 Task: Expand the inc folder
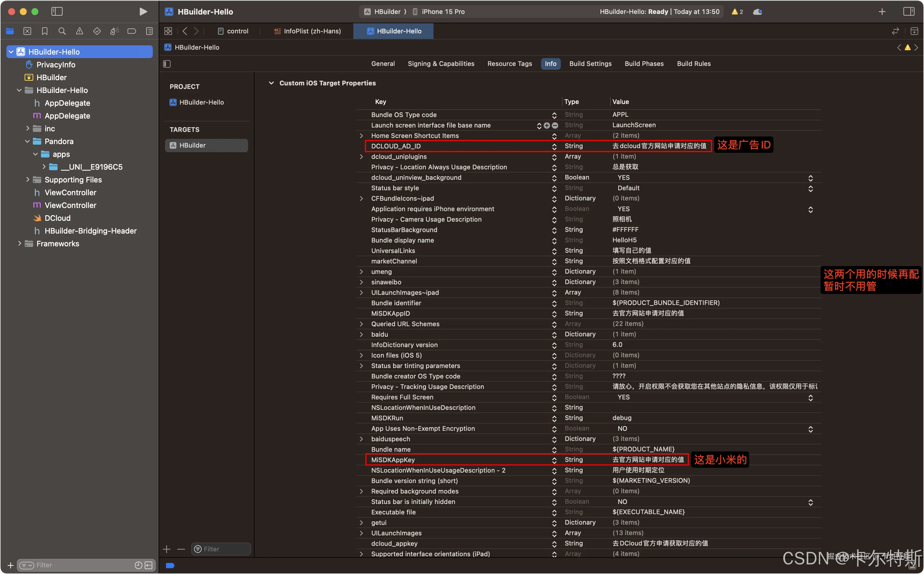coord(27,128)
